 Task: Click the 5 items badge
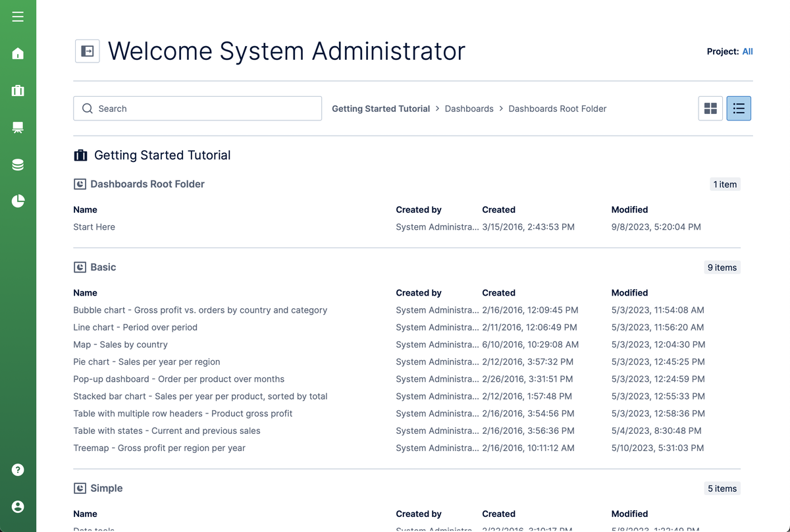pyautogui.click(x=722, y=489)
